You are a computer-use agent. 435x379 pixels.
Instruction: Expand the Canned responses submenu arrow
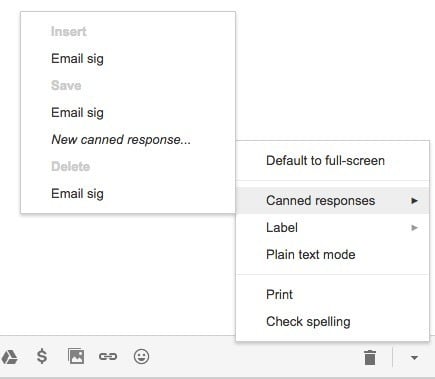click(x=414, y=201)
